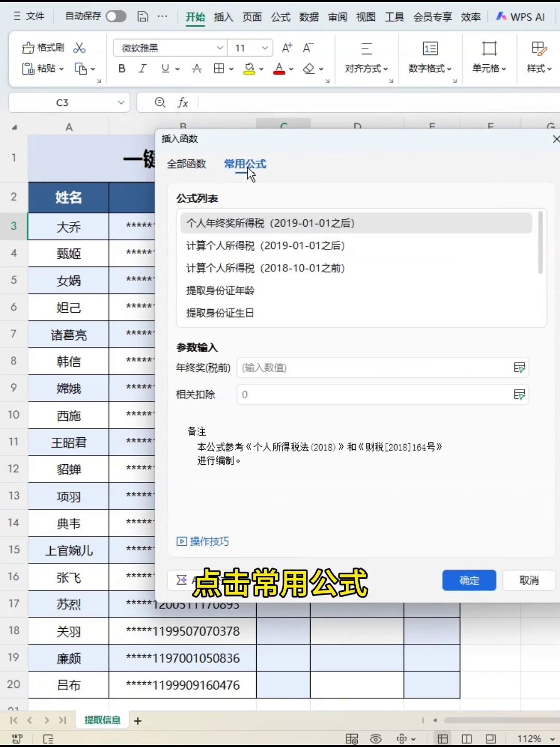Open the Cell (单元格) menu
Viewport: 560px width, 747px height.
point(489,58)
